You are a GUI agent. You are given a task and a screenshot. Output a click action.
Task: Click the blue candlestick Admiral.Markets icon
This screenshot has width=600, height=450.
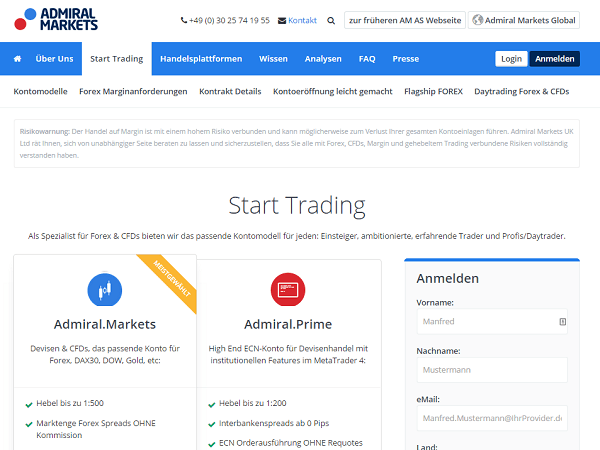click(105, 290)
